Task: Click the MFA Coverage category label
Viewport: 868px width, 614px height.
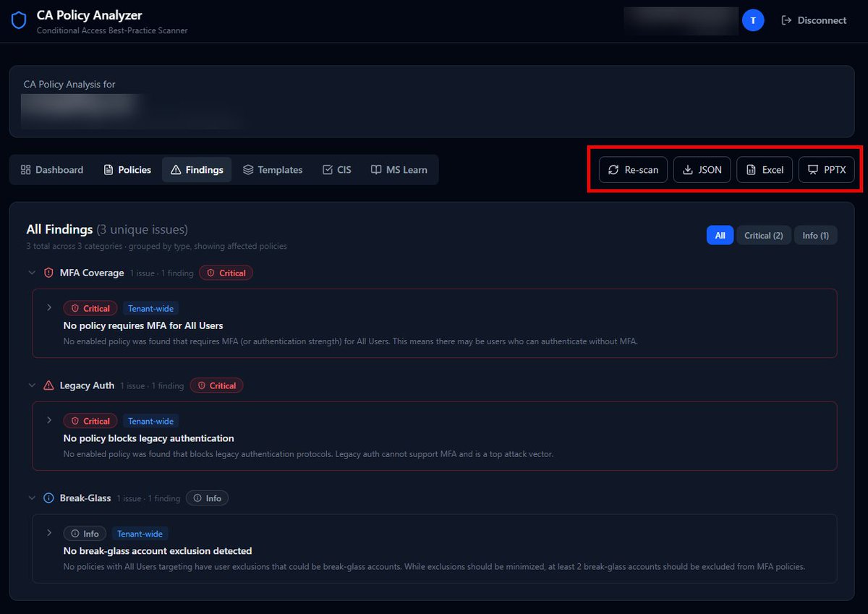Action: point(92,273)
